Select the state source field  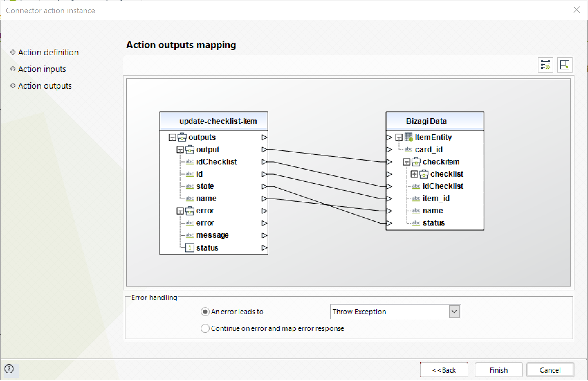(205, 186)
